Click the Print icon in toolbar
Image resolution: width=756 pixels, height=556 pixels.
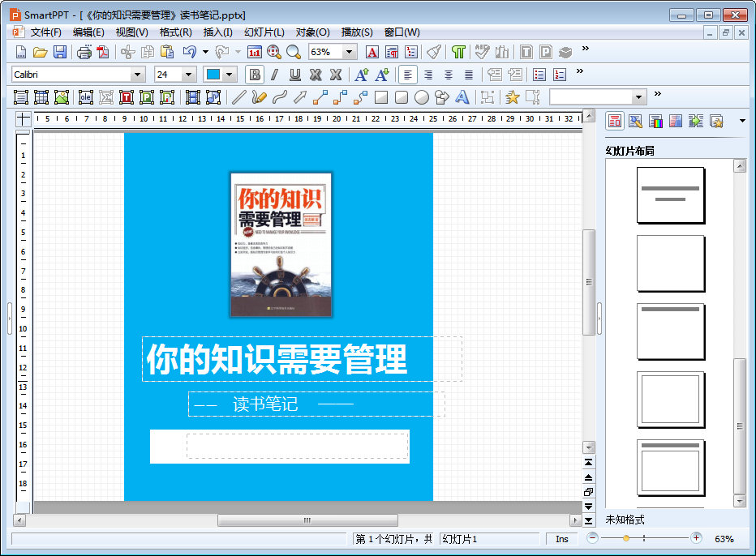coord(84,52)
